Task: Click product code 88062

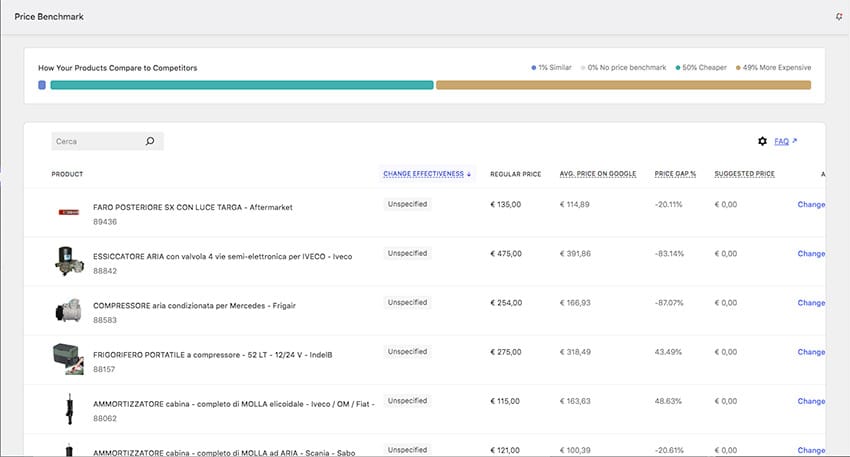Action: click(105, 419)
